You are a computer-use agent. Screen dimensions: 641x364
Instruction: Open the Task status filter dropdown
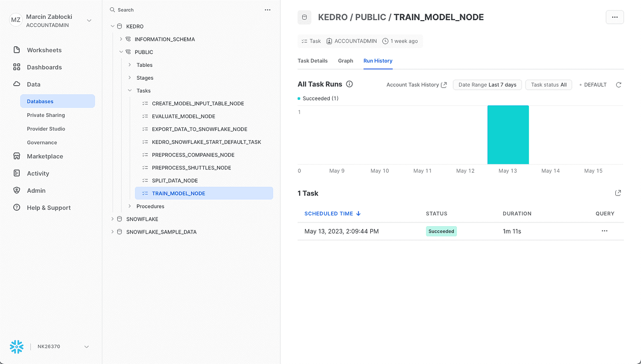(549, 85)
